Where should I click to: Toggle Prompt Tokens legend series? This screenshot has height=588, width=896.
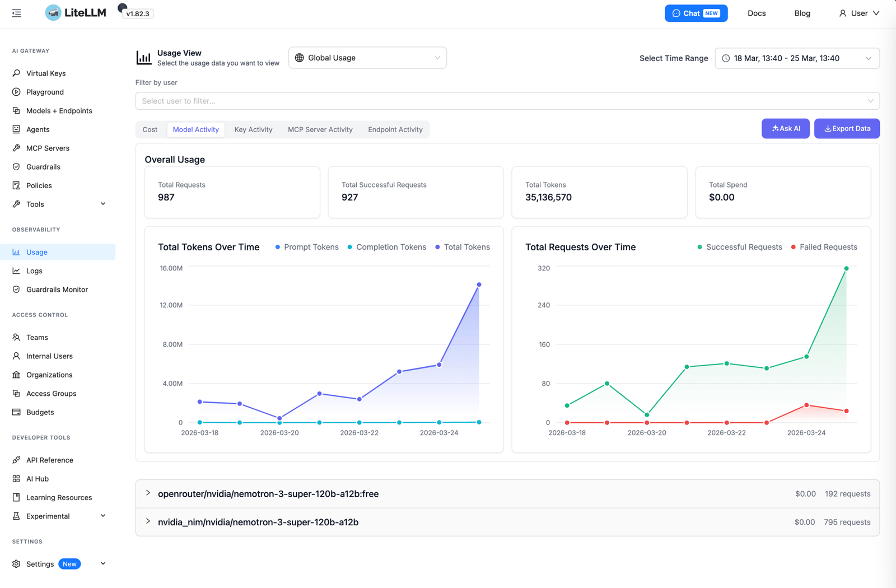(307, 247)
